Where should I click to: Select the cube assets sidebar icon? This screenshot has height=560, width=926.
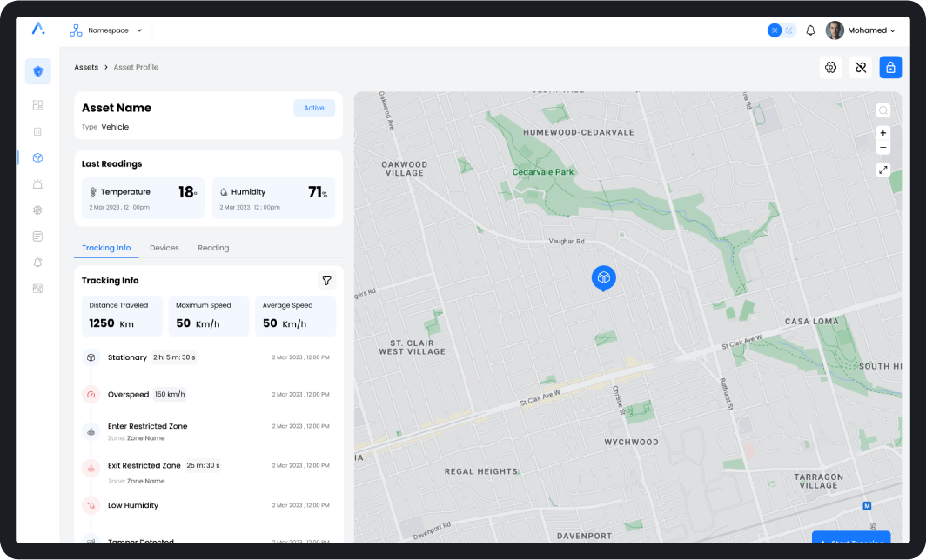(x=37, y=157)
